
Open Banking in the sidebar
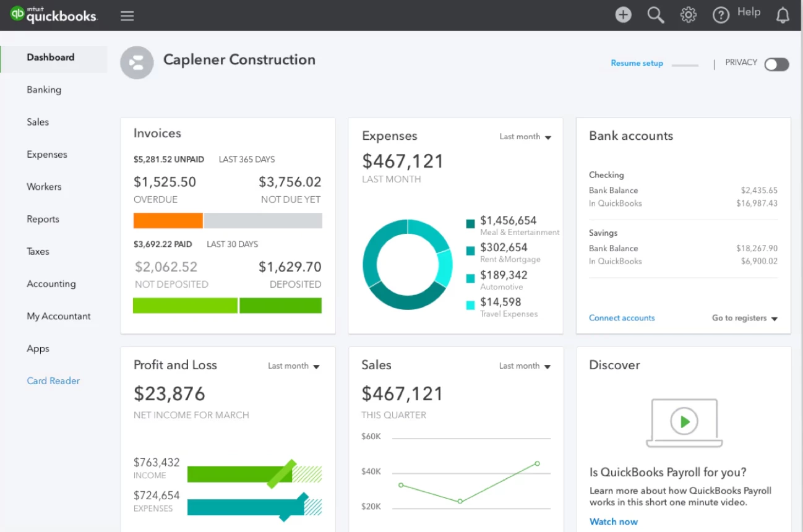point(44,90)
